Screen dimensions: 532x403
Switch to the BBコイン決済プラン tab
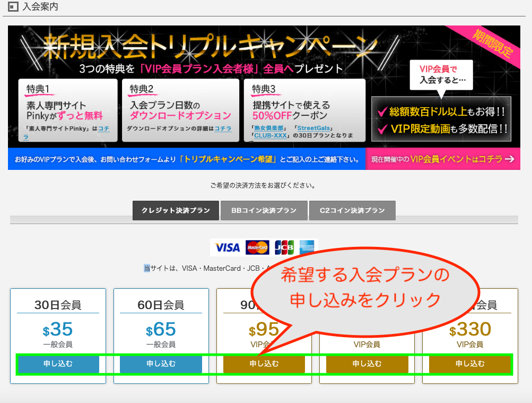(264, 210)
